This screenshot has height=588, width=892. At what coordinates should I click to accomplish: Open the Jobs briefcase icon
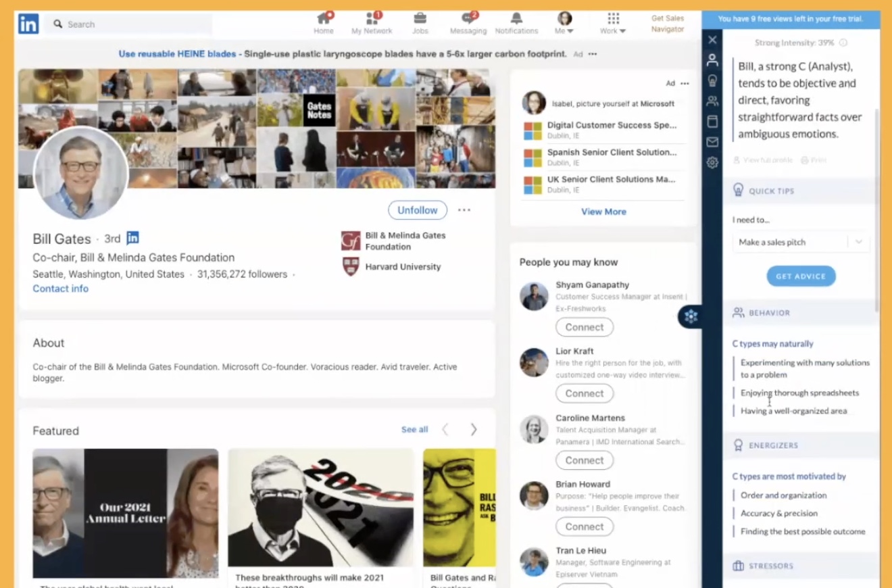pyautogui.click(x=420, y=23)
